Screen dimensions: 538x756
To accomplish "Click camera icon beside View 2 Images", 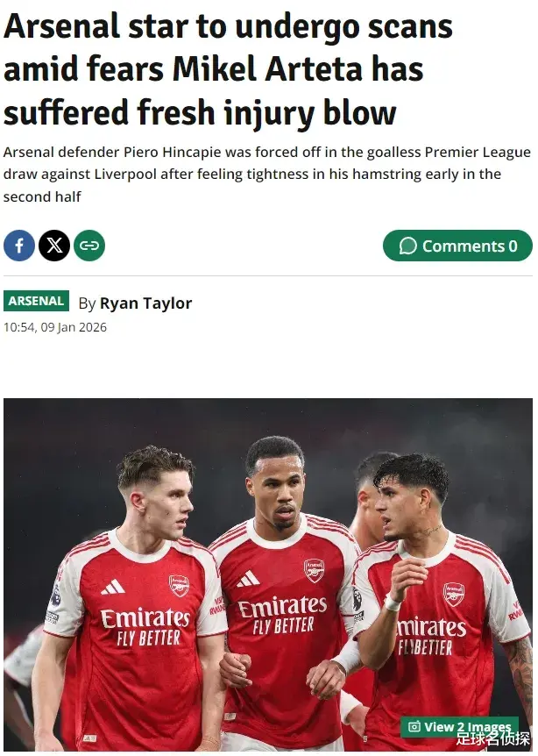I will coord(414,727).
